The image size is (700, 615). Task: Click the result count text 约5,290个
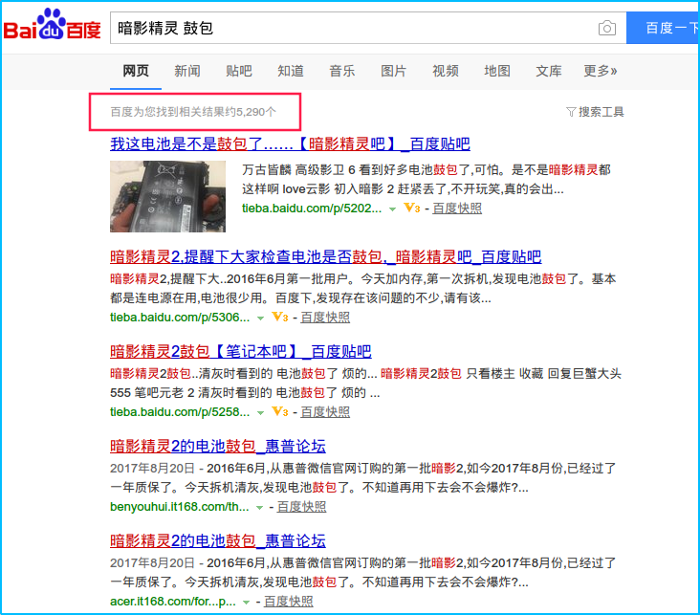click(x=251, y=112)
